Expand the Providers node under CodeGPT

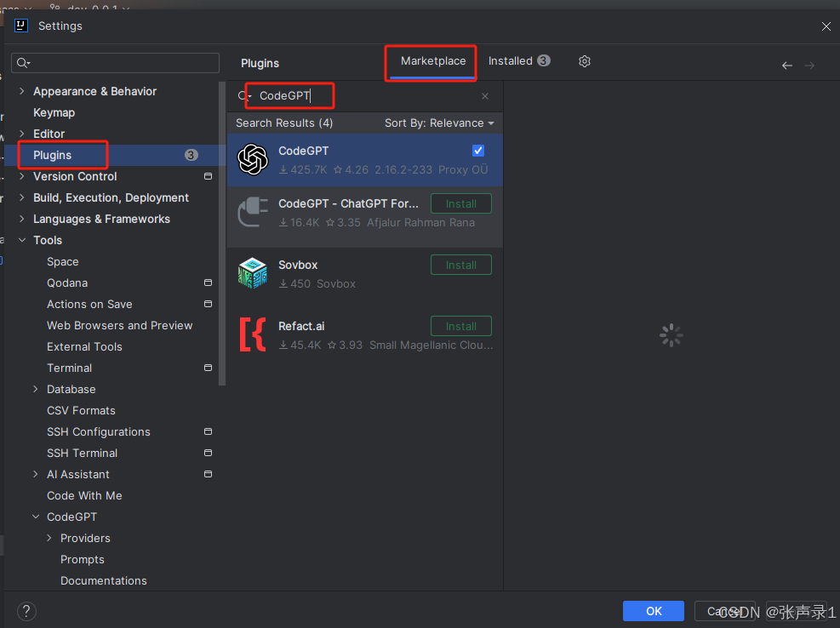[x=49, y=538]
